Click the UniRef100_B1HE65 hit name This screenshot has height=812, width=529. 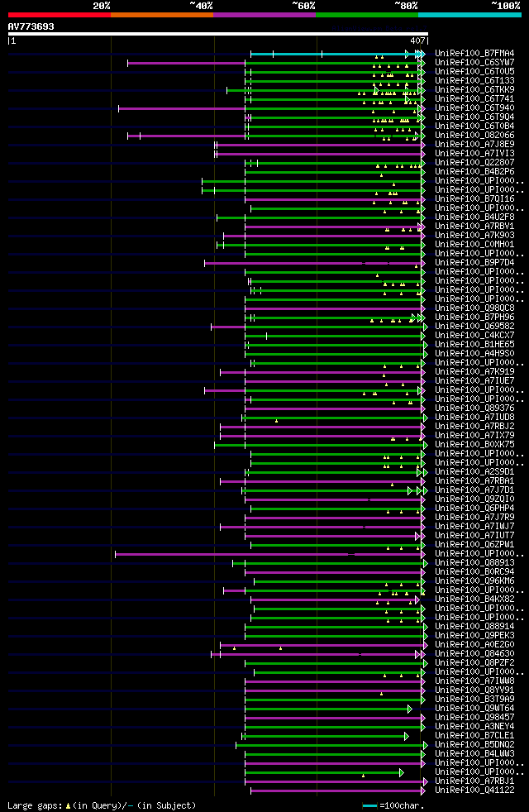click(x=474, y=345)
